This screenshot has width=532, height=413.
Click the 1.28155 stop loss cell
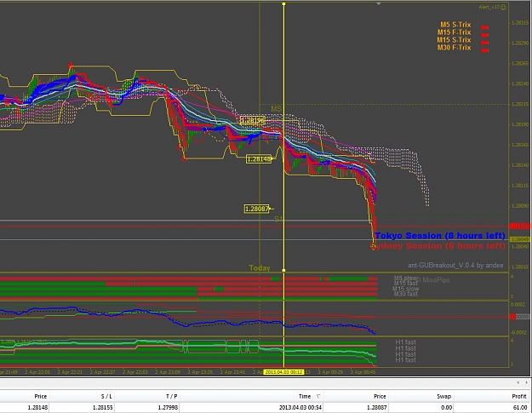[x=103, y=407]
